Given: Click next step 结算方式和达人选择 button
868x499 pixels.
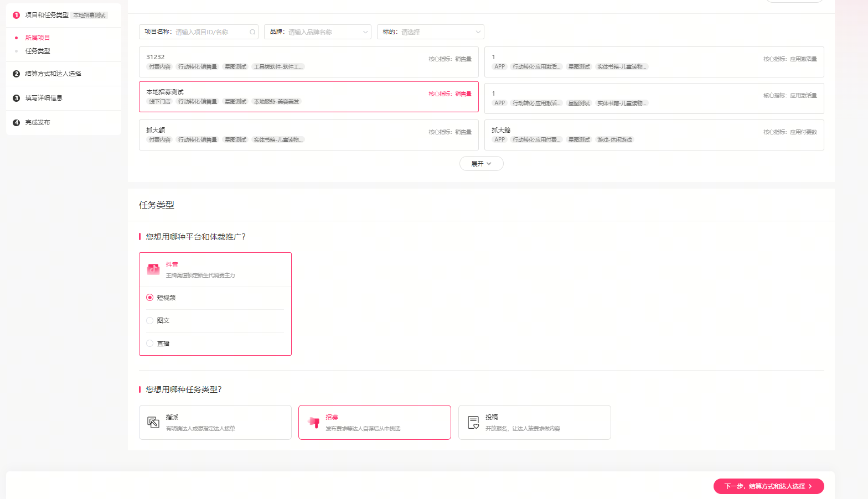Looking at the screenshot, I should click(769, 486).
